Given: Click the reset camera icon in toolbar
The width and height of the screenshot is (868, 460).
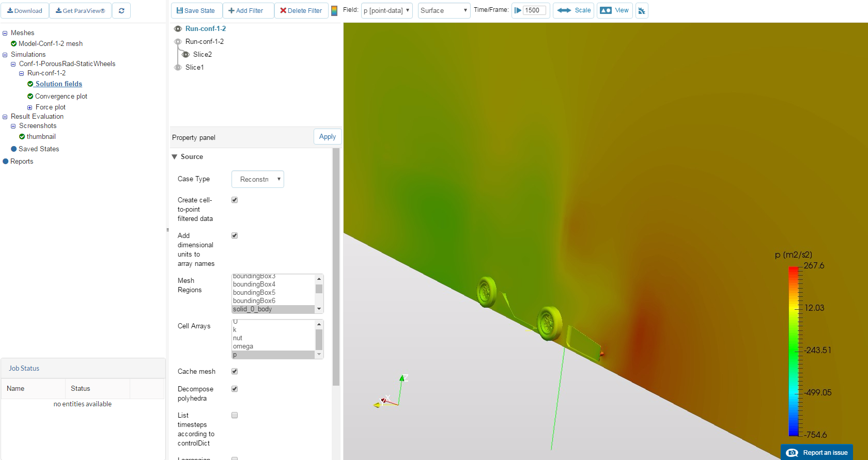Looking at the screenshot, I should point(642,11).
